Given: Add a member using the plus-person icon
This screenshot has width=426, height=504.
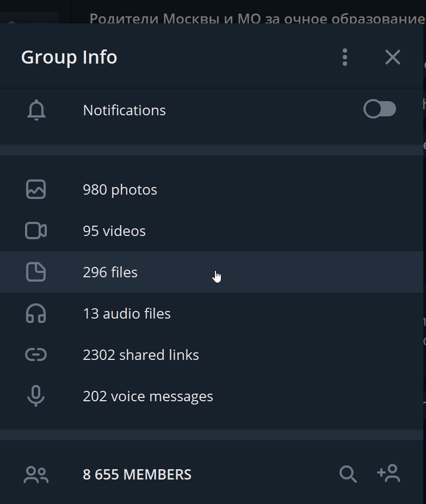Looking at the screenshot, I should point(388,474).
